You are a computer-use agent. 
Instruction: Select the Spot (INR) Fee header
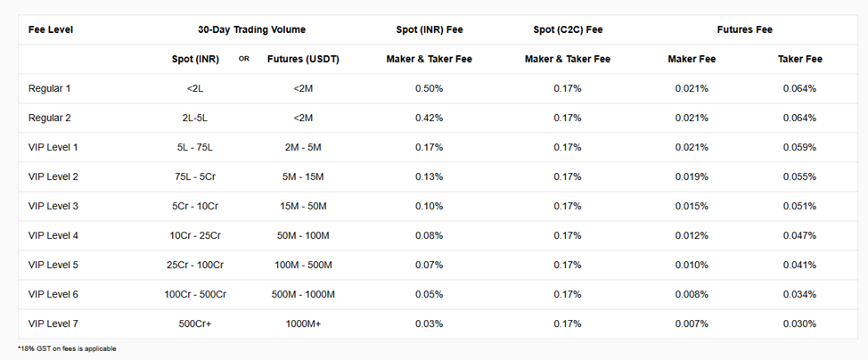click(429, 29)
